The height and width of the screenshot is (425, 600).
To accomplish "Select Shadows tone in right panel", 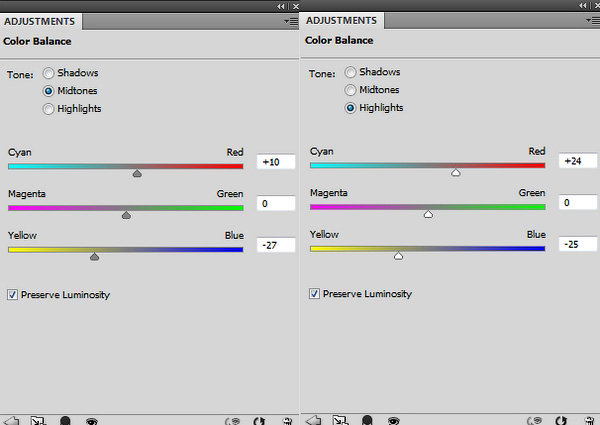I will (x=350, y=72).
